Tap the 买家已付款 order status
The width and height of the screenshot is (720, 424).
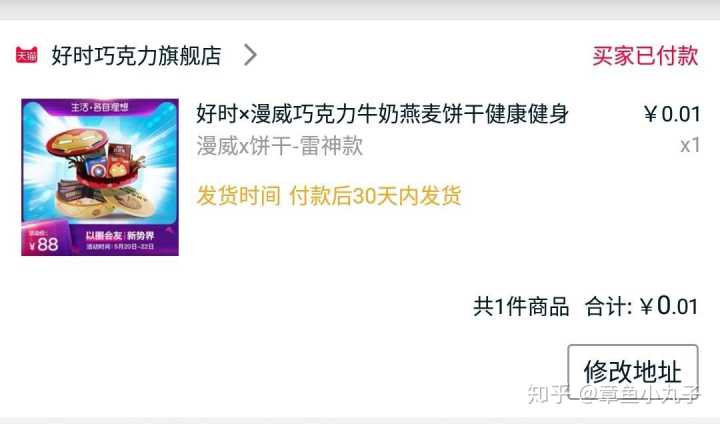coord(645,56)
